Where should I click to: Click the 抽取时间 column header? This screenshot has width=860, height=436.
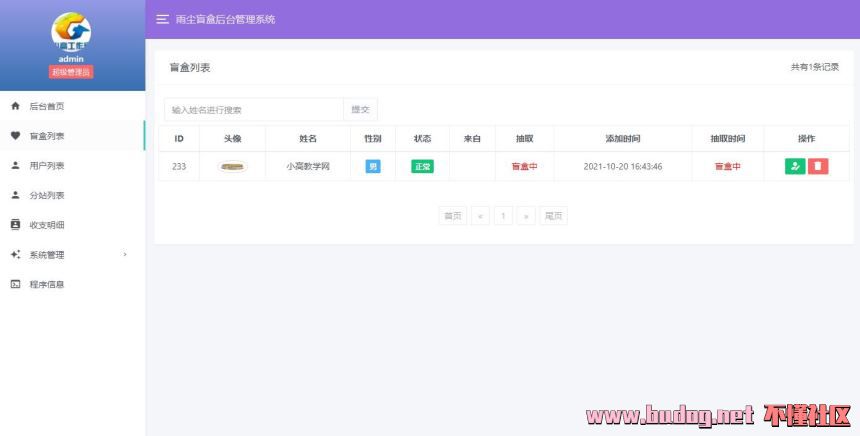tap(727, 139)
